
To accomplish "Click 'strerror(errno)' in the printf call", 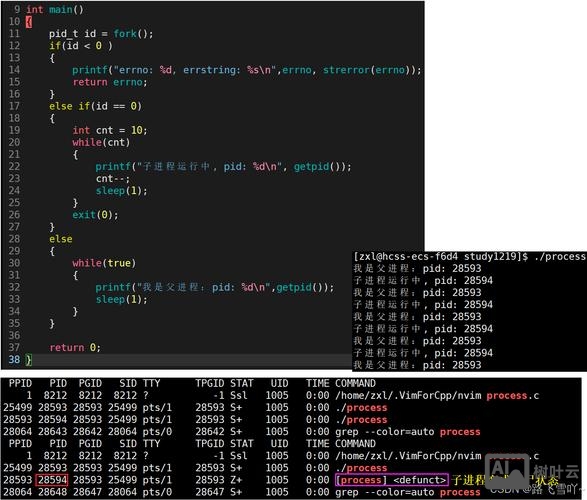I will 369,70.
